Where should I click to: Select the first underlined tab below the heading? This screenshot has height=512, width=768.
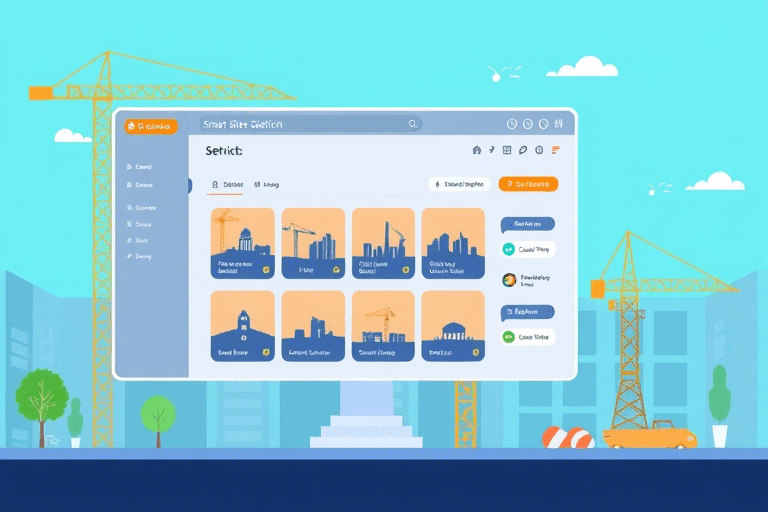(228, 185)
